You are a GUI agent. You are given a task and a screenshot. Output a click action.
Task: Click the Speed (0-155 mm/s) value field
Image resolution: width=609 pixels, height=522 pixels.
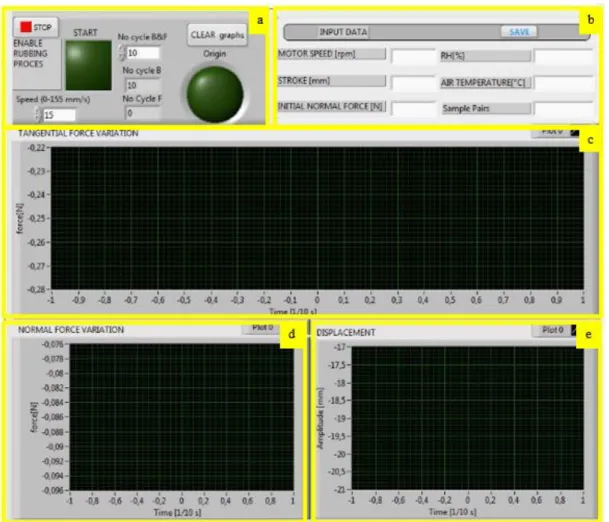point(59,115)
